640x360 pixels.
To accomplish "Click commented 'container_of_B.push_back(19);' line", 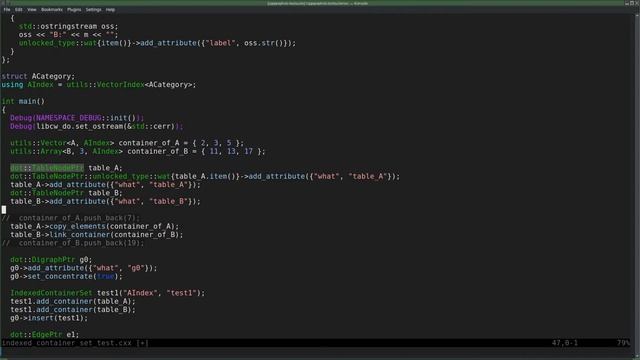I will [x=73, y=243].
